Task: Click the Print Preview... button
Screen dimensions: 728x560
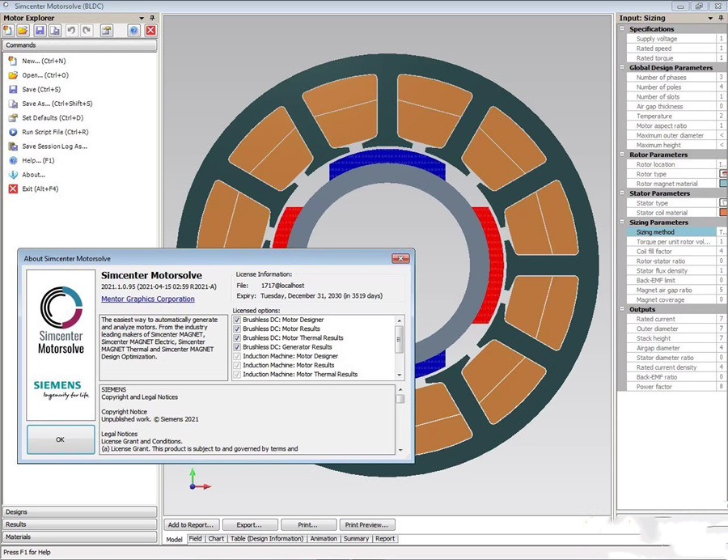Action: [366, 524]
